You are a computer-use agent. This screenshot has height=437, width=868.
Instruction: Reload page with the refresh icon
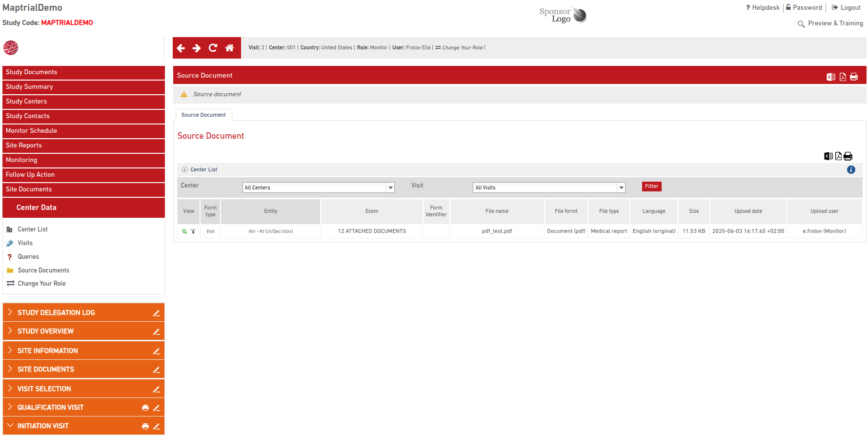pos(213,48)
